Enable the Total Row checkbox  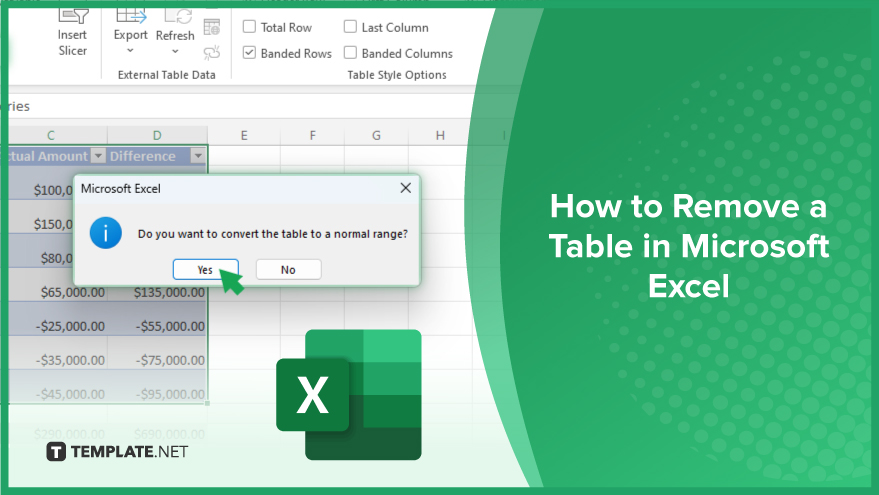(x=249, y=27)
